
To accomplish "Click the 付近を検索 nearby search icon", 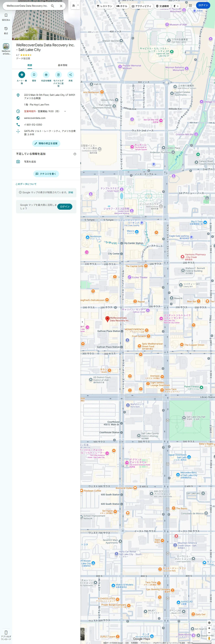I will [46, 75].
